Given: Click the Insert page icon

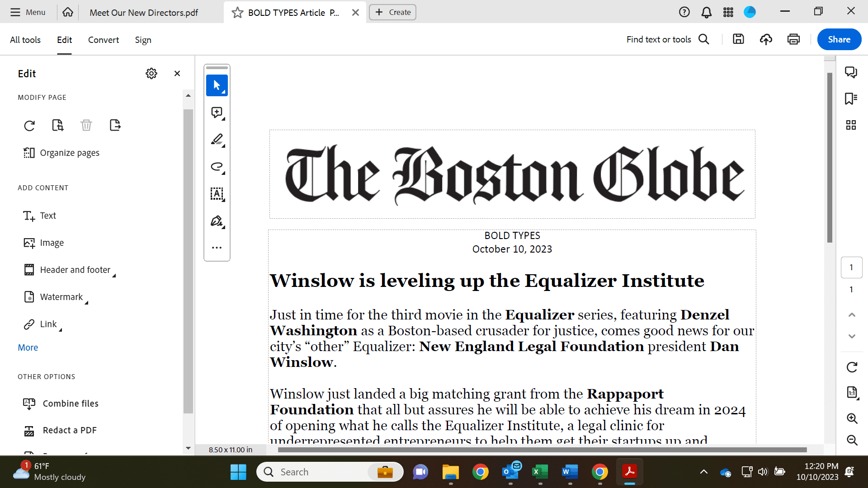Looking at the screenshot, I should pyautogui.click(x=58, y=125).
